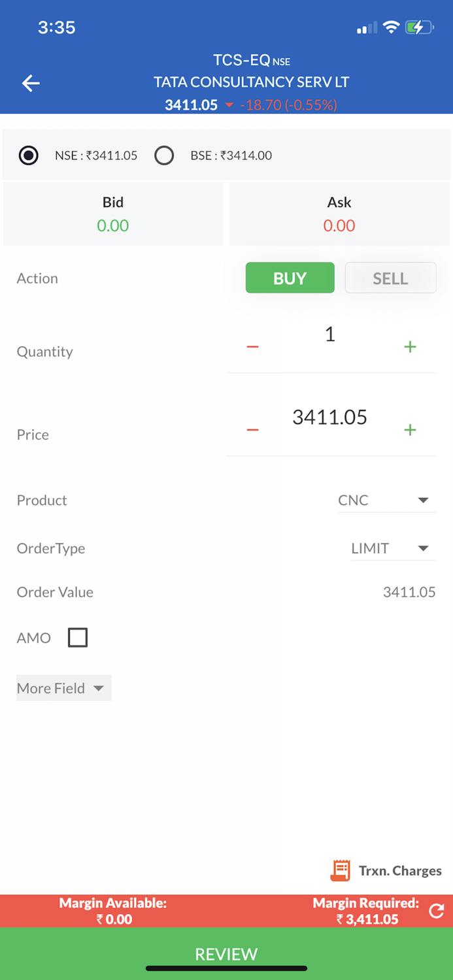Navigate back using the back arrow

[30, 83]
